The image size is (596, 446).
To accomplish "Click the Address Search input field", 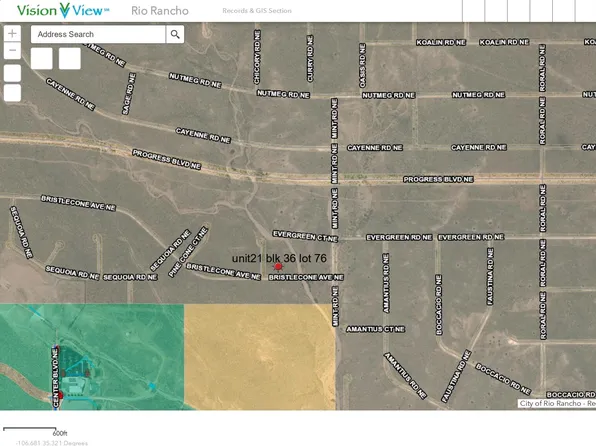I will click(98, 34).
